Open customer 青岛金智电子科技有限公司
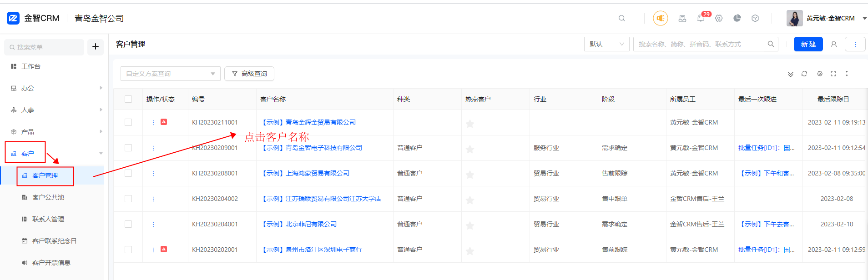Screen dimensions: 868x280 click(x=312, y=148)
